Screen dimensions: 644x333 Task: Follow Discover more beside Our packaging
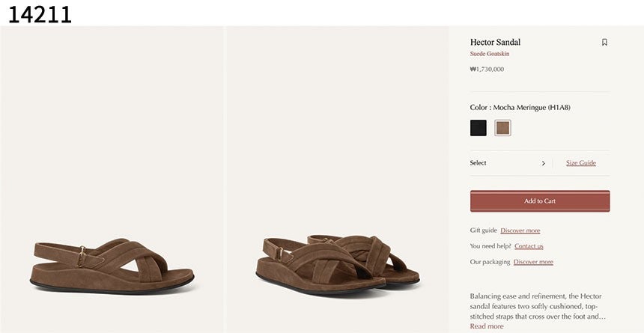click(533, 262)
